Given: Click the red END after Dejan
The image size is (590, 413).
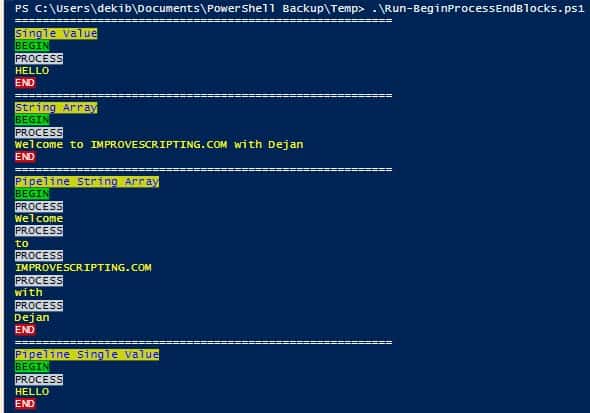Looking at the screenshot, I should [x=25, y=330].
